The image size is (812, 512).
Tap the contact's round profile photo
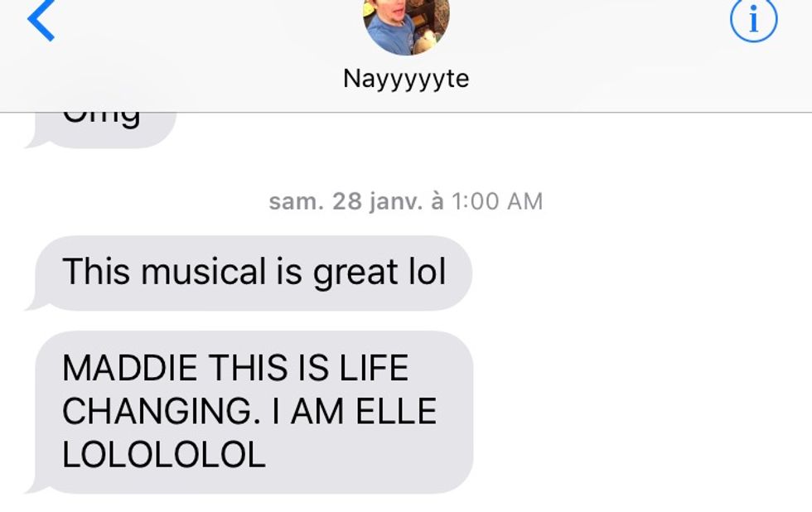406,26
